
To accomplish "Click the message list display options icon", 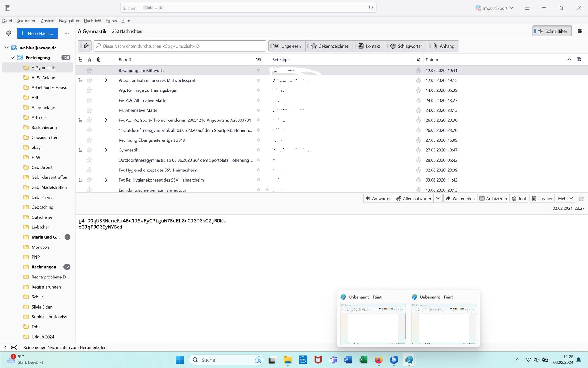I will (580, 31).
